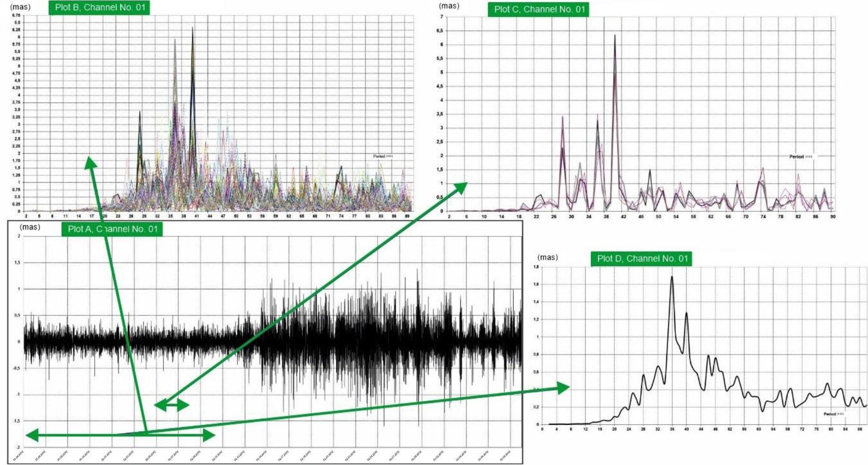
Task: Click the tallest black peak in Plot B
Action: (x=193, y=28)
